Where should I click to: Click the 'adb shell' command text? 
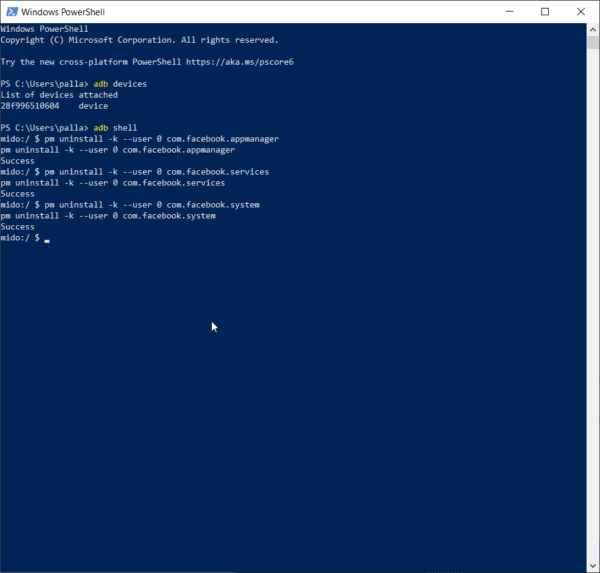[115, 128]
